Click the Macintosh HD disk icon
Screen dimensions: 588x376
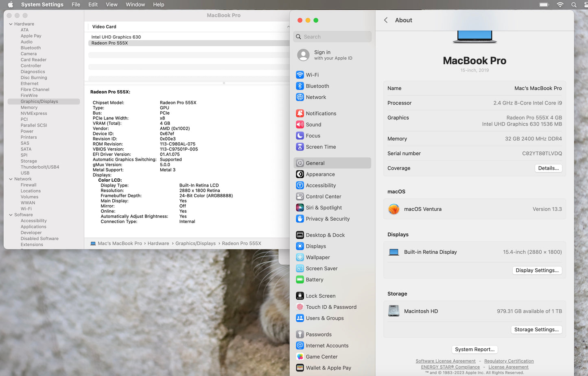pos(393,310)
